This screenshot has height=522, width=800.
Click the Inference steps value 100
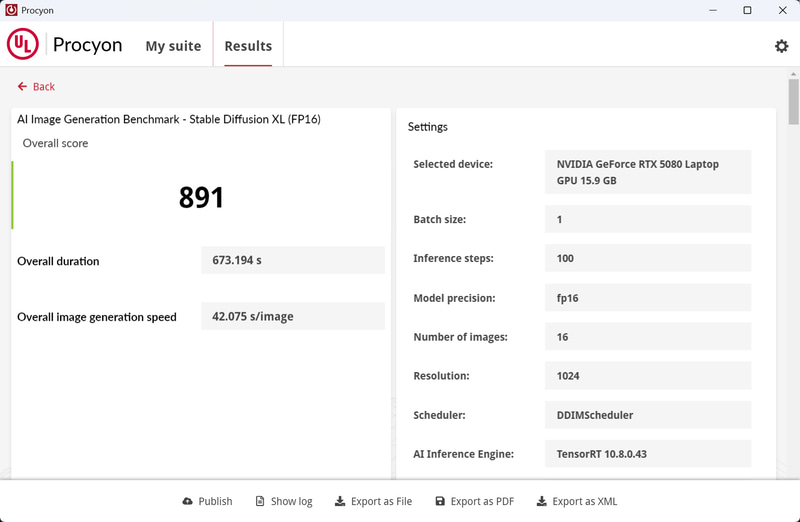(x=648, y=258)
